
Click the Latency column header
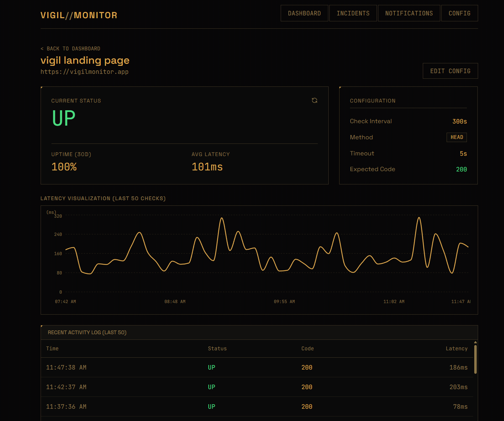tap(457, 349)
